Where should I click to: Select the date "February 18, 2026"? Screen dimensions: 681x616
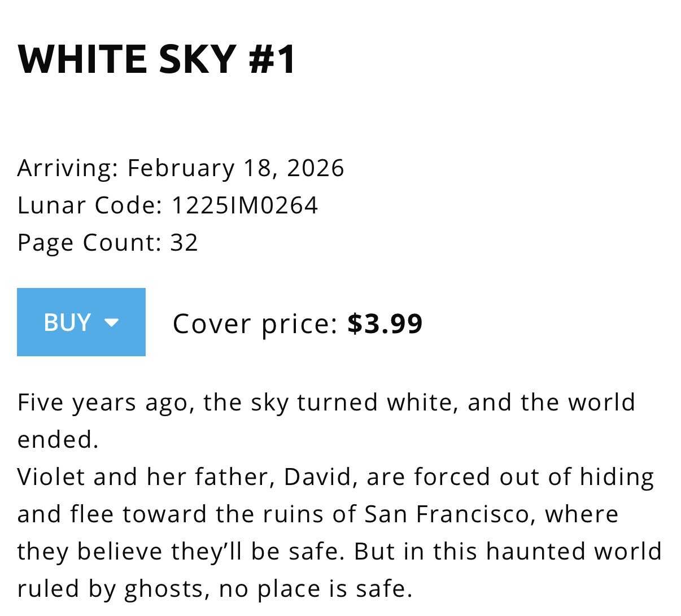pos(235,168)
